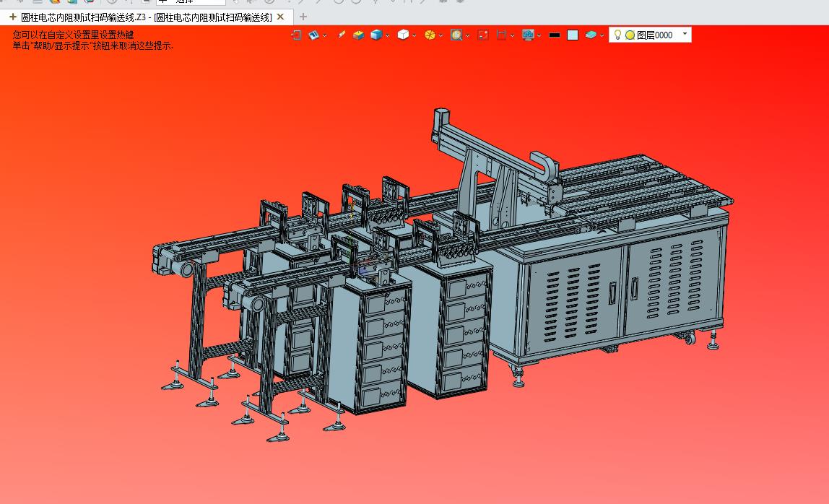Open the monitor display dropdown arrow

point(539,35)
